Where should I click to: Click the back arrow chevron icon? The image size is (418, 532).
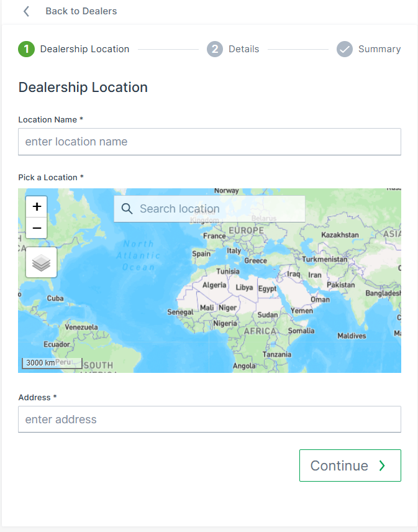tap(26, 11)
